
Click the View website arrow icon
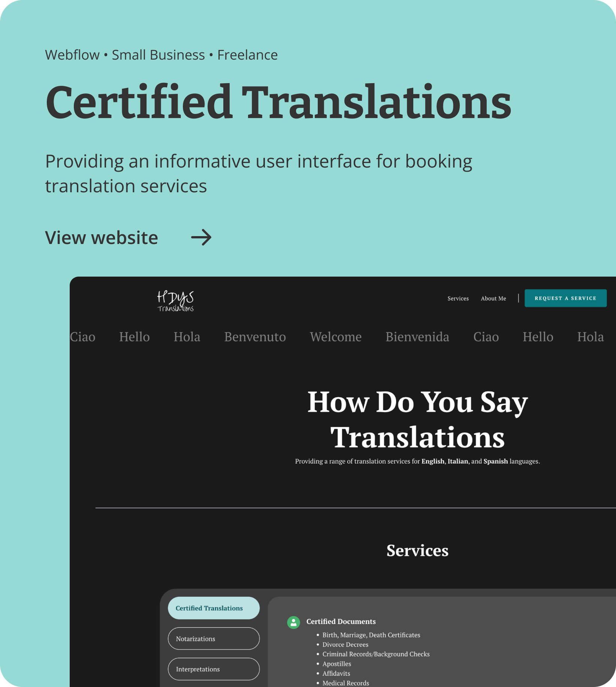pyautogui.click(x=201, y=237)
